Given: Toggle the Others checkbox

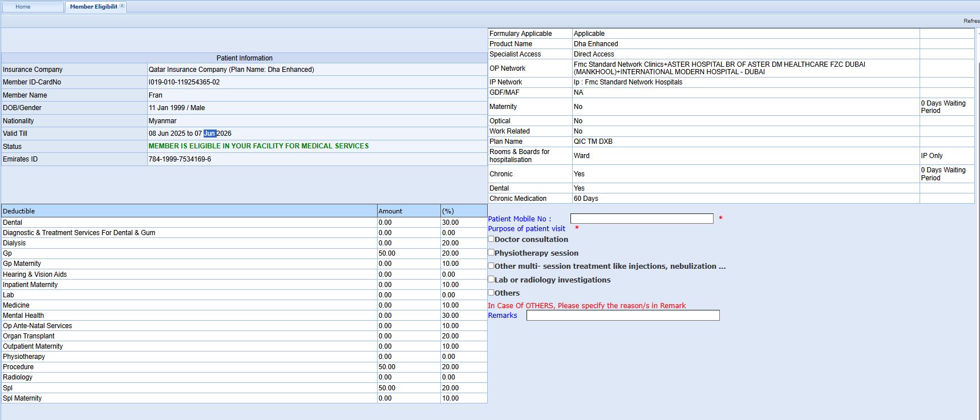Looking at the screenshot, I should (491, 292).
